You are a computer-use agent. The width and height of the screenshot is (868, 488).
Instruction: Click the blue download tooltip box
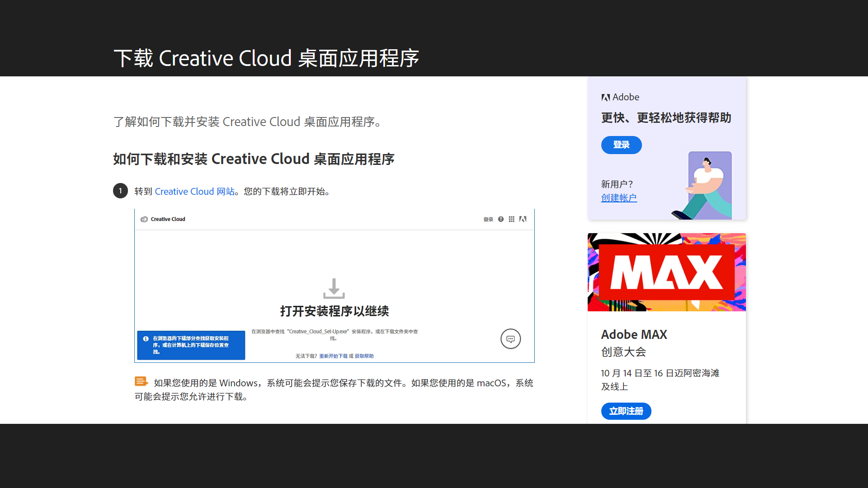pyautogui.click(x=191, y=345)
